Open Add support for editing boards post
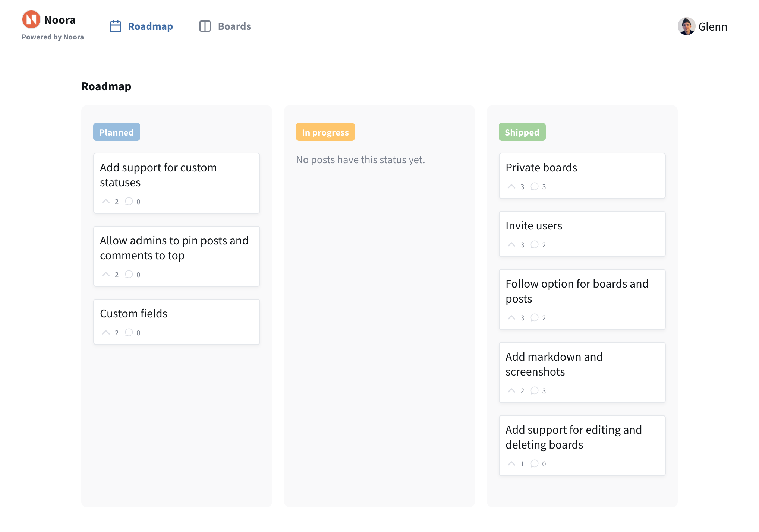This screenshot has width=759, height=532. pyautogui.click(x=573, y=437)
